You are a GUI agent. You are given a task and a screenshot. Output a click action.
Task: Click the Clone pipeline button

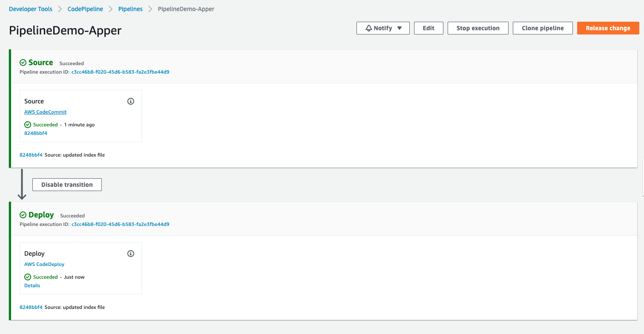543,28
